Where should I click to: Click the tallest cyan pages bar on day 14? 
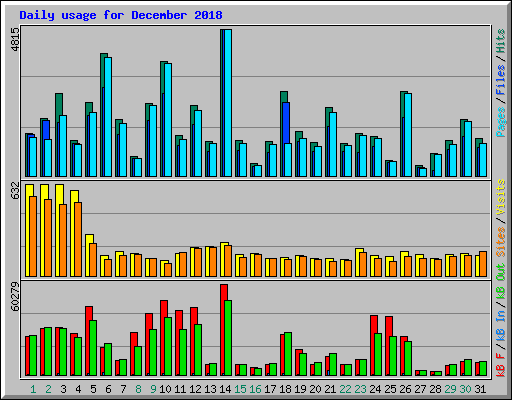point(228,103)
